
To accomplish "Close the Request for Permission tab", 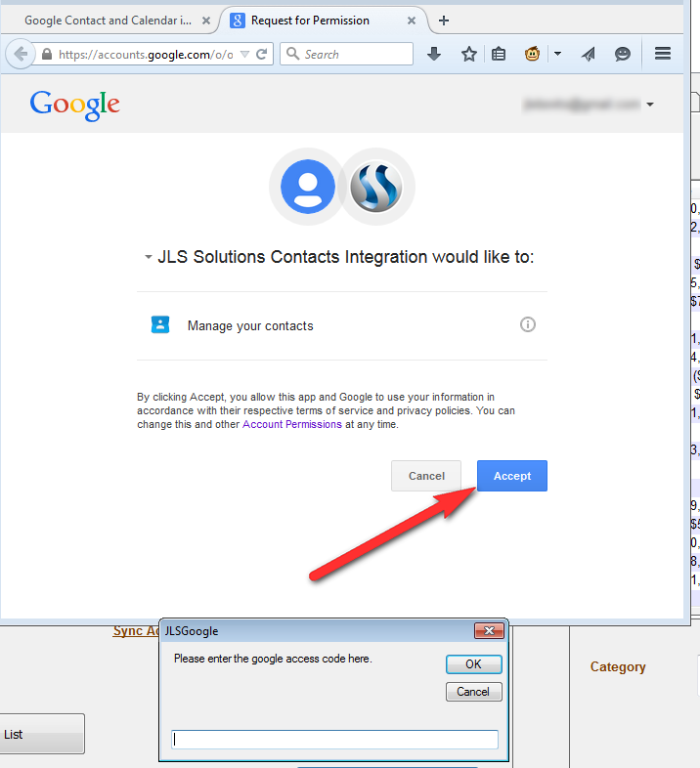I will (x=412, y=21).
